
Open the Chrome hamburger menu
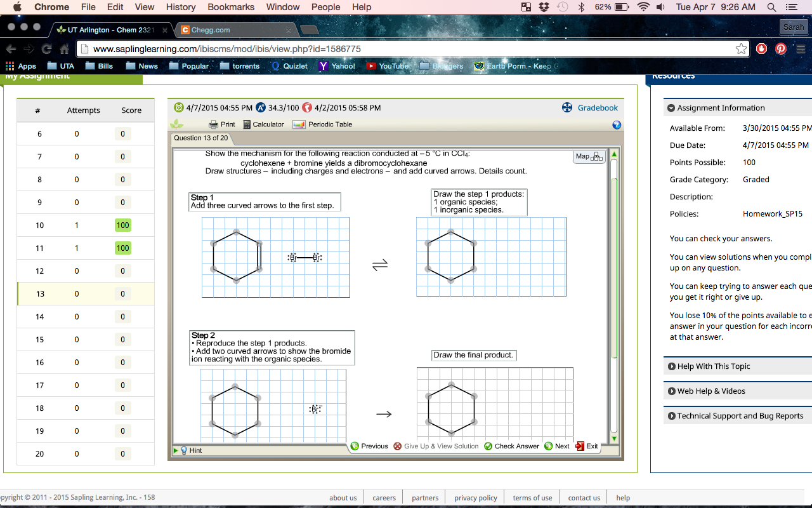[x=801, y=49]
